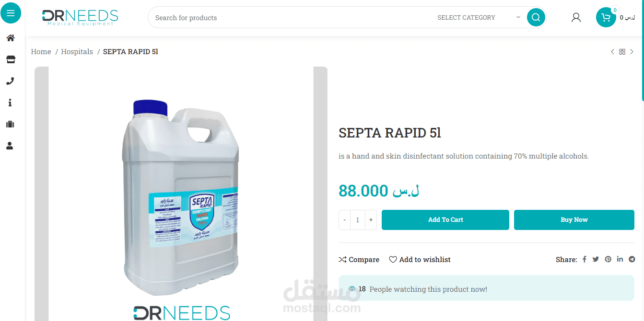Click the phone contact icon in the sidebar
This screenshot has height=321, width=644.
coord(10,81)
